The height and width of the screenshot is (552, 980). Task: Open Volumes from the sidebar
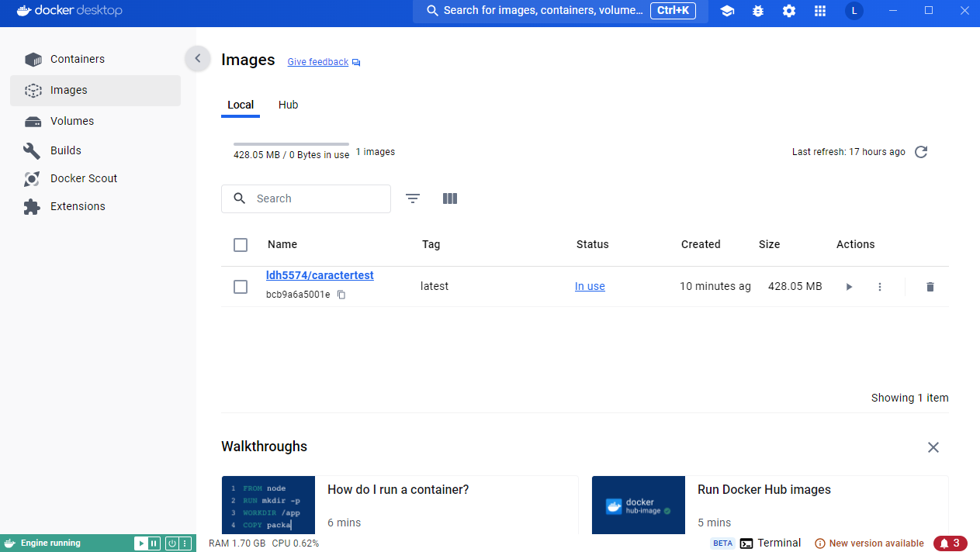point(95,121)
